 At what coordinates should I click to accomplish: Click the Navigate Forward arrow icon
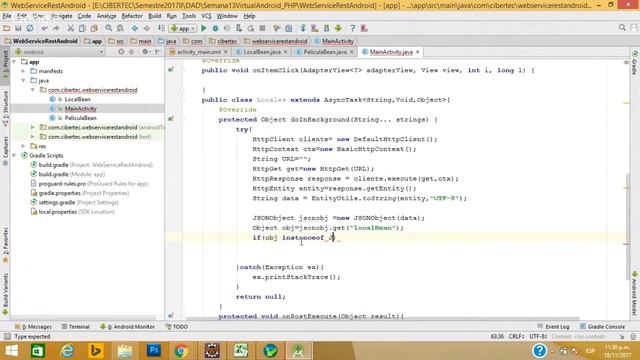point(147,28)
